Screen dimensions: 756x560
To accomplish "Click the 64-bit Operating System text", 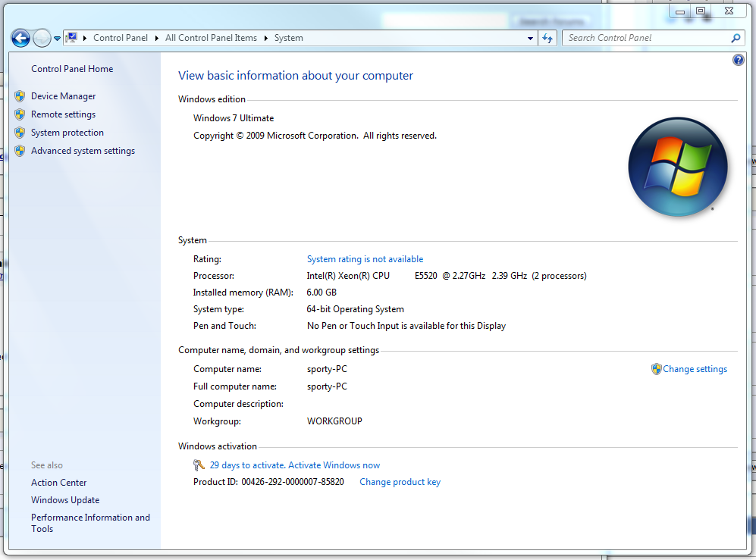I will (356, 309).
